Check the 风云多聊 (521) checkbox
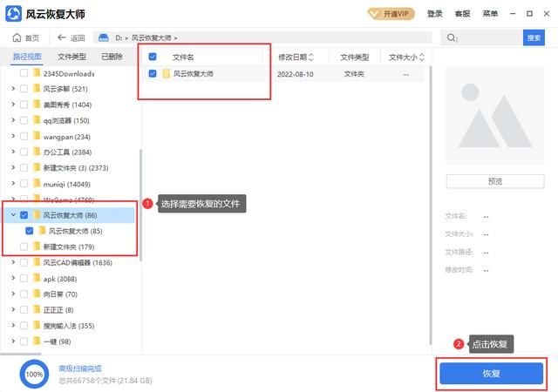558x392 pixels. 24,89
